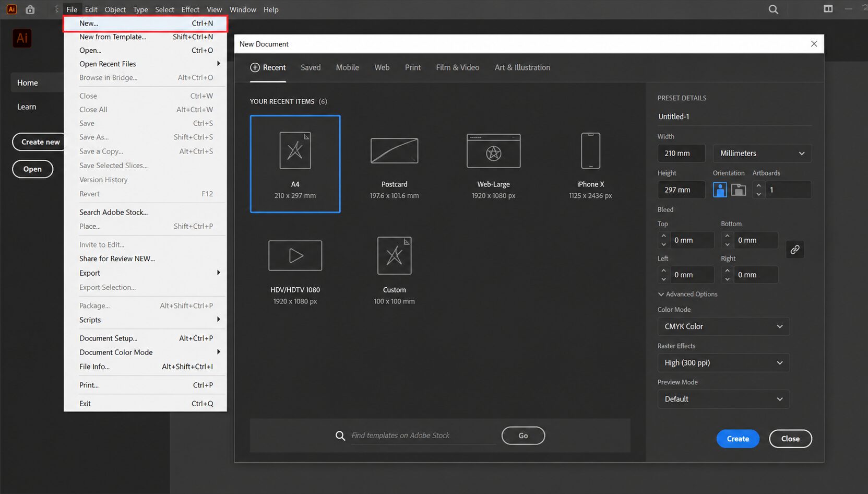Expand Document Color Mode submenu

tap(145, 352)
